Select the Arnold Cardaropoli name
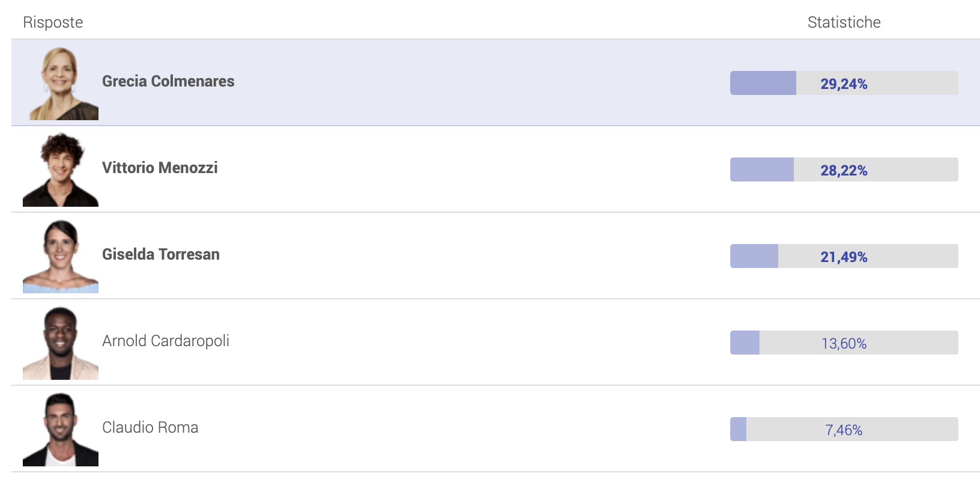Image resolution: width=980 pixels, height=488 pixels. [x=166, y=341]
